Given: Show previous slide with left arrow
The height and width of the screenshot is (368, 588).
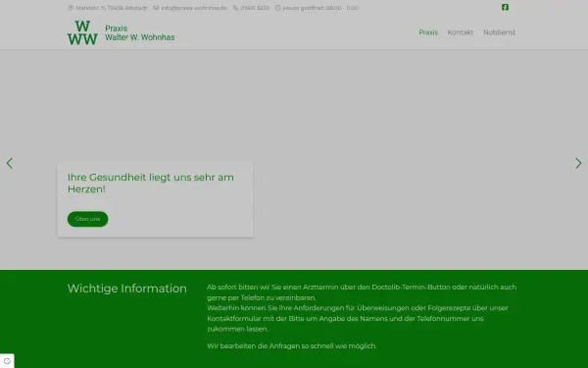Looking at the screenshot, I should point(10,163).
